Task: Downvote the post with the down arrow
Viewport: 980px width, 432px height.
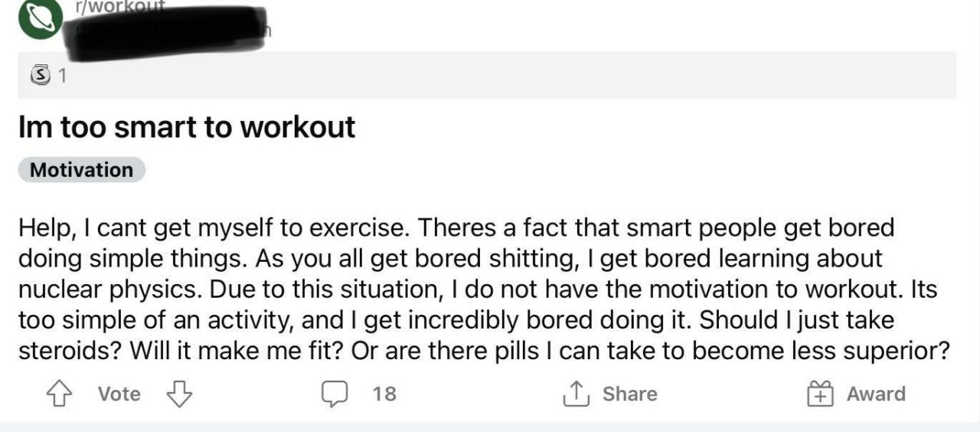Action: click(x=179, y=394)
